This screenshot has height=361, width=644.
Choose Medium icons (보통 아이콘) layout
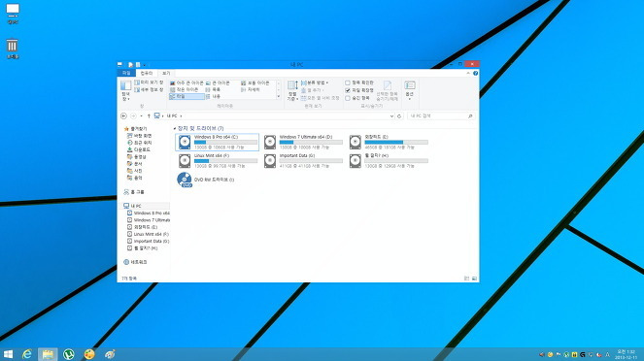255,82
